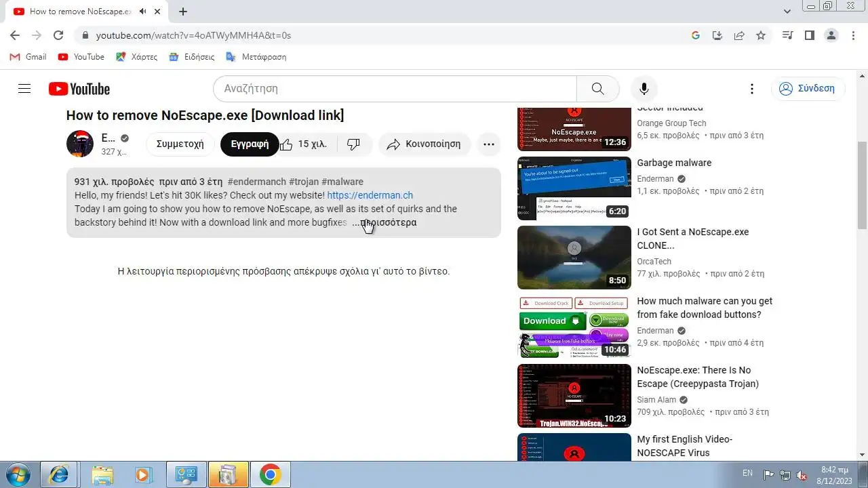Open the Enderman channel avatar

[x=80, y=144]
